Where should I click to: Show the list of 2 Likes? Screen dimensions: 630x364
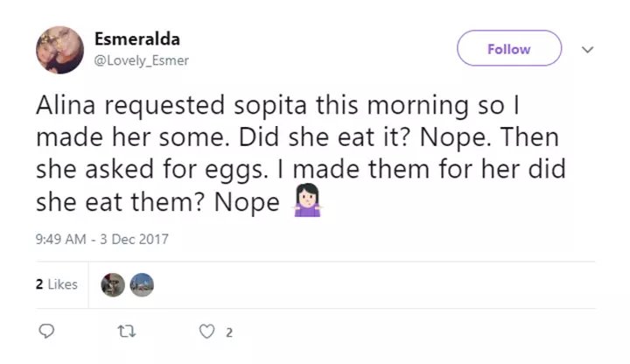click(57, 284)
